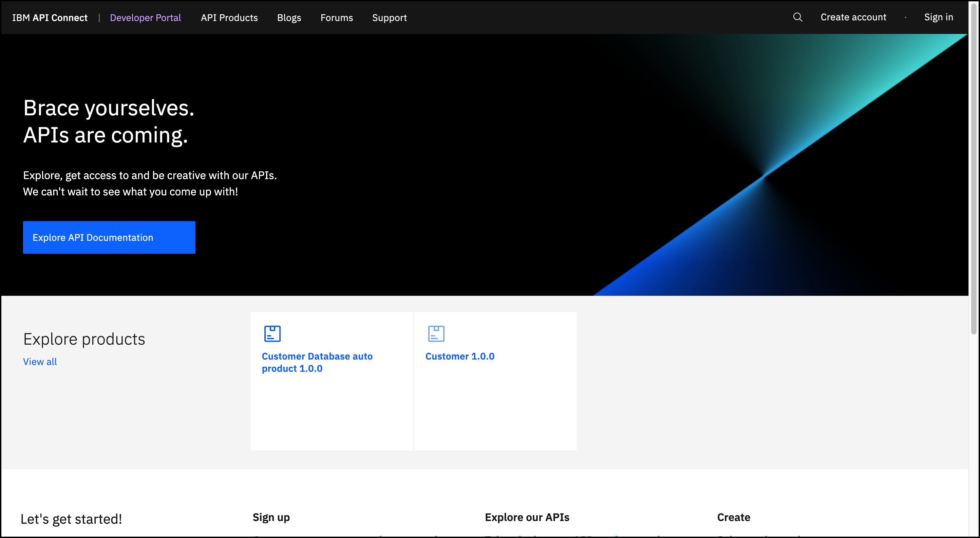Click Create account link
This screenshot has width=980, height=538.
pos(853,17)
